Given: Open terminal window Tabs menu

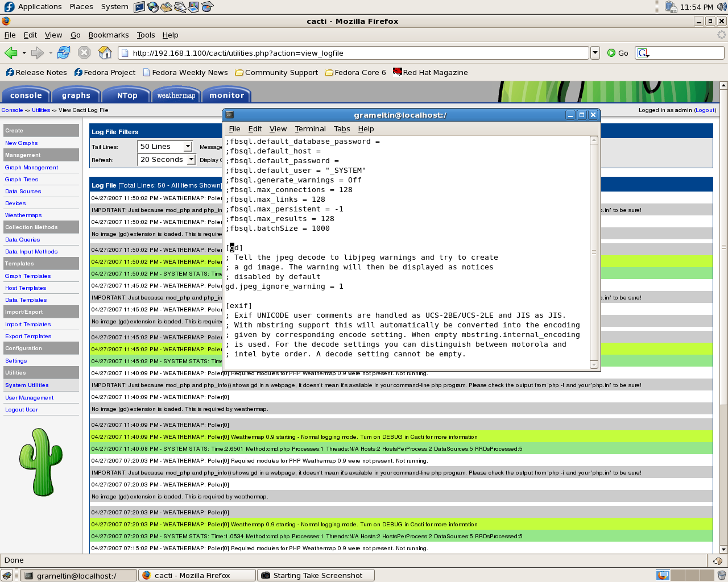Looking at the screenshot, I should point(342,129).
